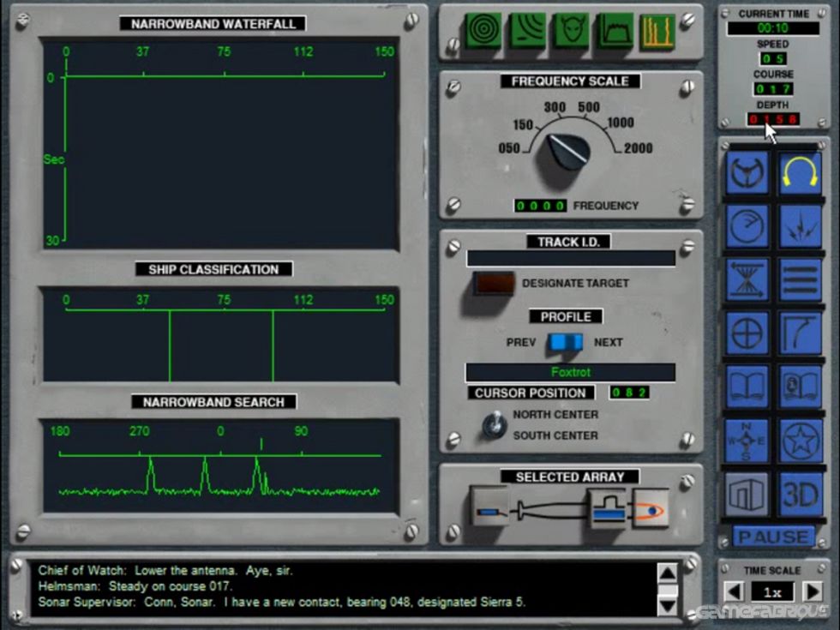The image size is (840, 630).
Task: Set the frequency scale to 300
Action: tap(555, 107)
